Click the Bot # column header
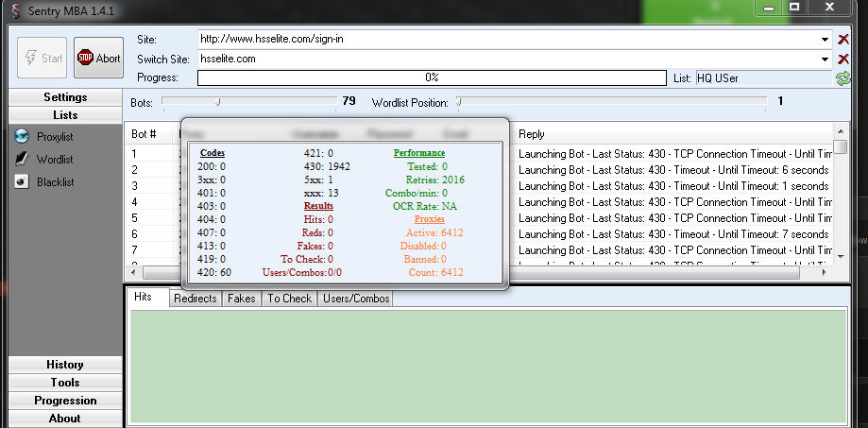This screenshot has height=428, width=868. 149,134
